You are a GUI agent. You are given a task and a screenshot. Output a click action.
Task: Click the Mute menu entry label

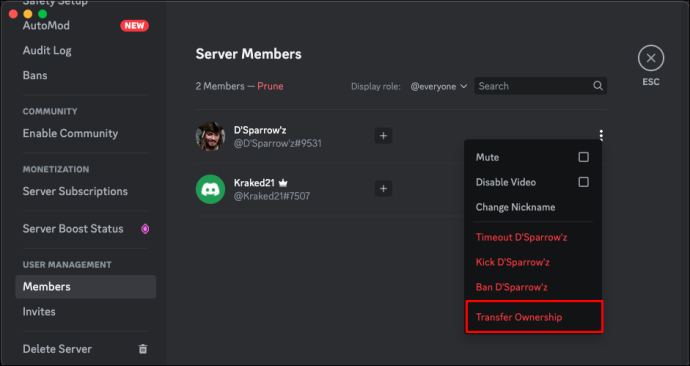click(x=487, y=157)
